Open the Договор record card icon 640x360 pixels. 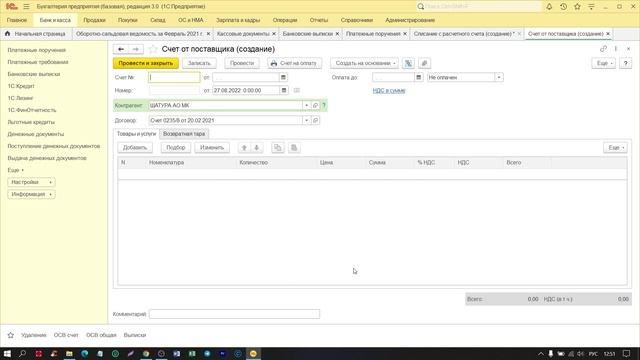point(315,120)
